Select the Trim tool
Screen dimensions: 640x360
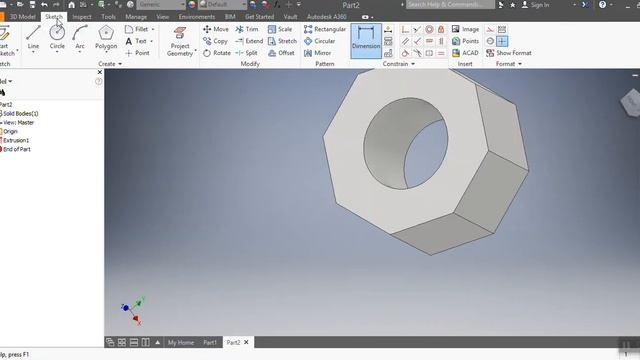click(x=247, y=29)
